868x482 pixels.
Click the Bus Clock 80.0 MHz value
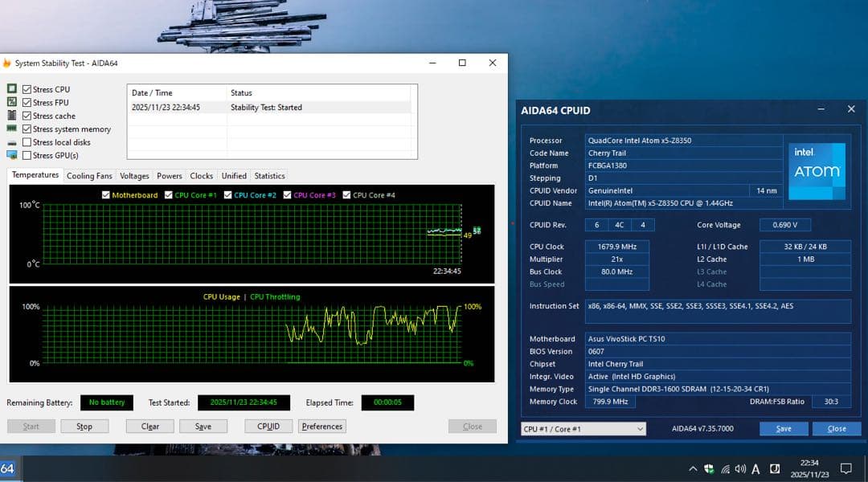click(x=616, y=272)
